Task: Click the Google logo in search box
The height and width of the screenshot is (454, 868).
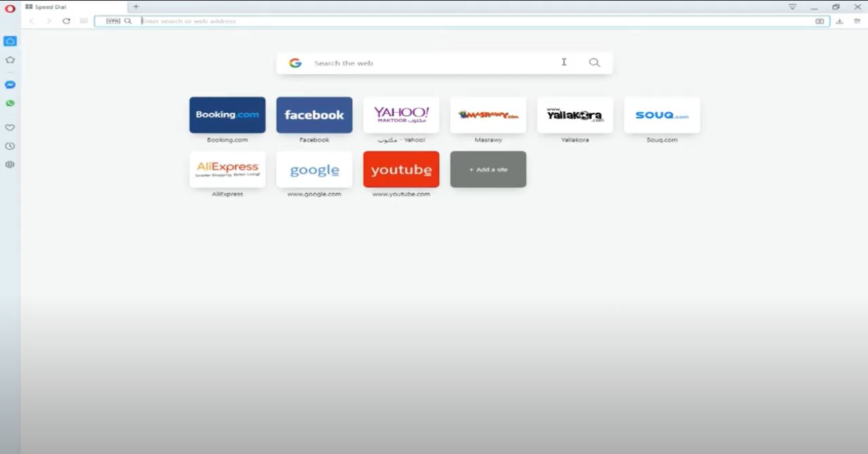Action: coord(295,63)
